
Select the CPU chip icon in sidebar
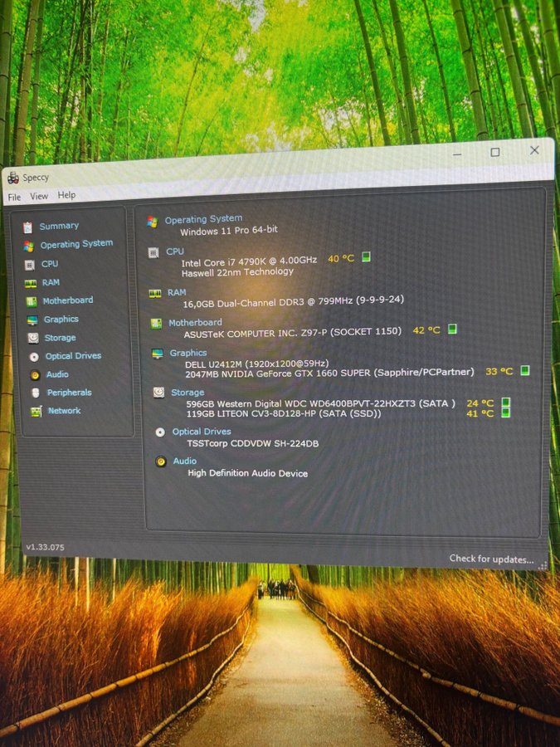[29, 264]
